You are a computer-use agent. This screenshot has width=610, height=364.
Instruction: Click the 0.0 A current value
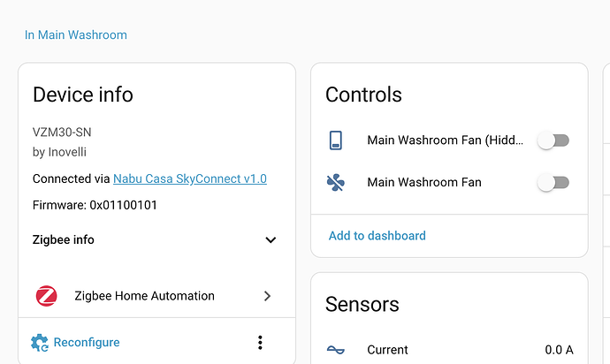tap(559, 350)
